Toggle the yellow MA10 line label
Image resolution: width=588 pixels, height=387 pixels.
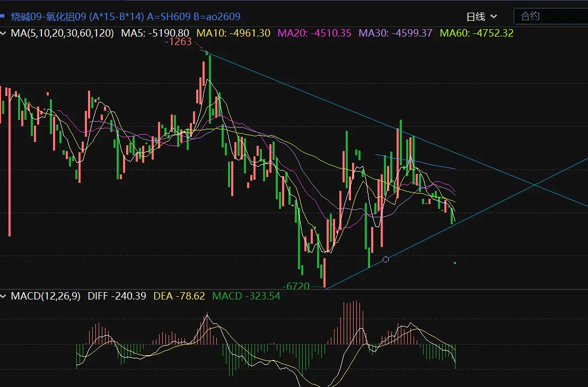click(x=233, y=33)
